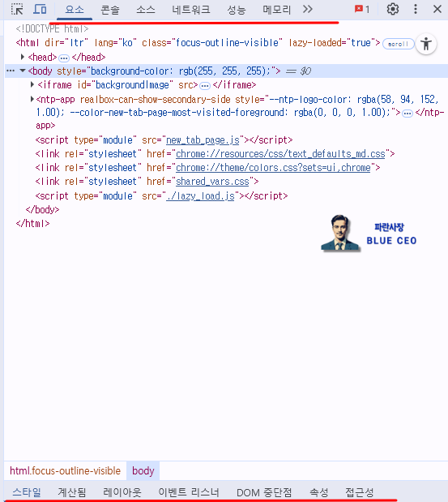Open the shared_vars.css link
The image size is (448, 502).
coord(212,181)
